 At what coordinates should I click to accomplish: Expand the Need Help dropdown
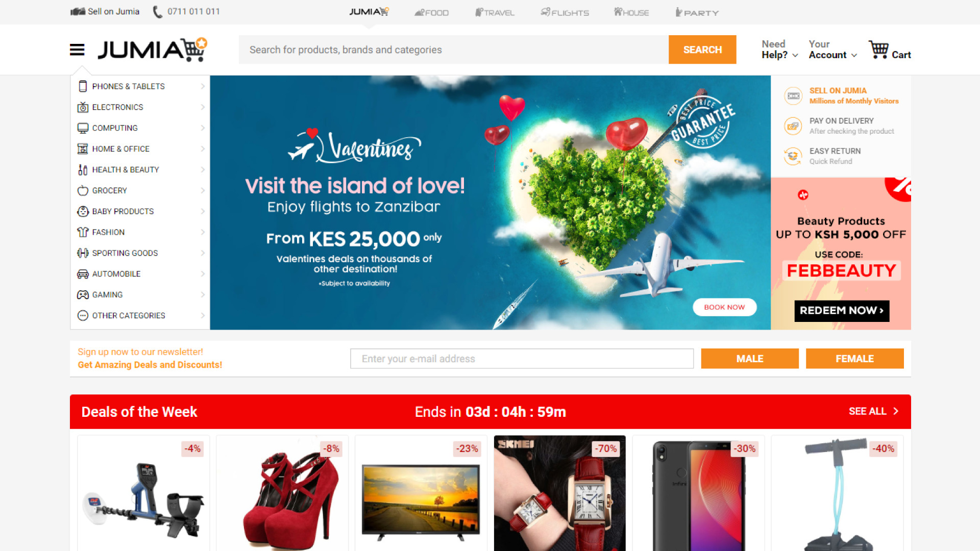(780, 49)
